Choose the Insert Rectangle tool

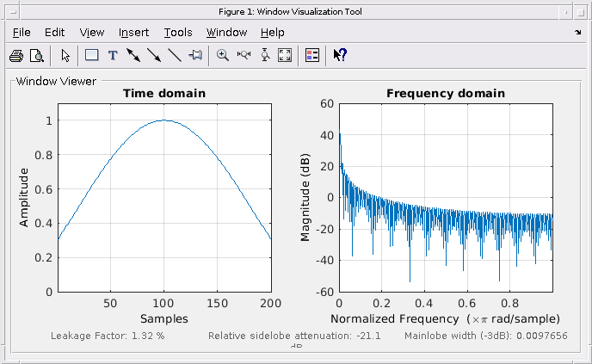click(92, 55)
